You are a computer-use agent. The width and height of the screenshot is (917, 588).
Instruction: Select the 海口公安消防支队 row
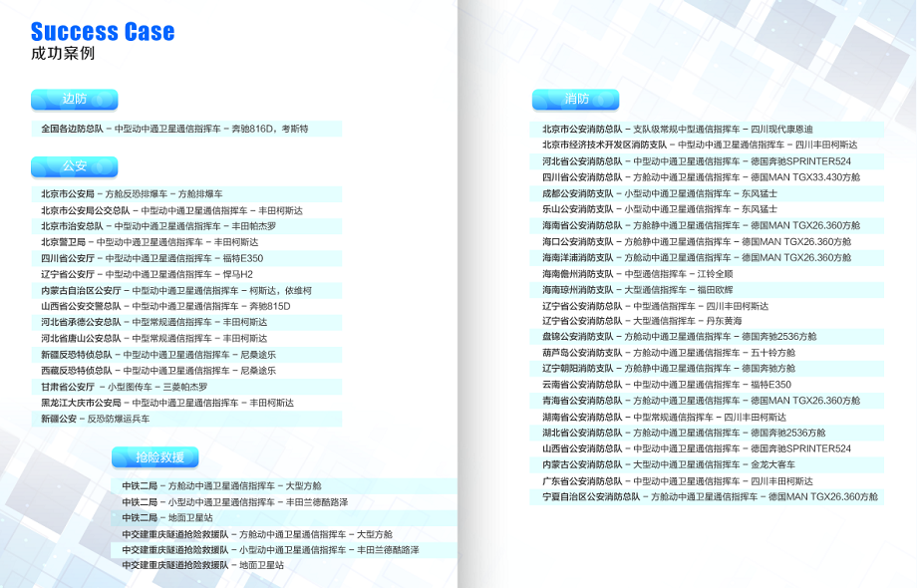click(x=707, y=241)
